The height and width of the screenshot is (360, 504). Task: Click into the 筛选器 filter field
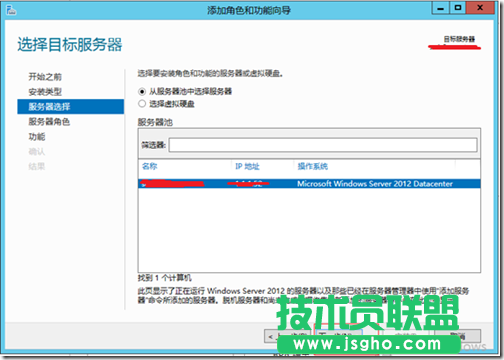[x=323, y=145]
